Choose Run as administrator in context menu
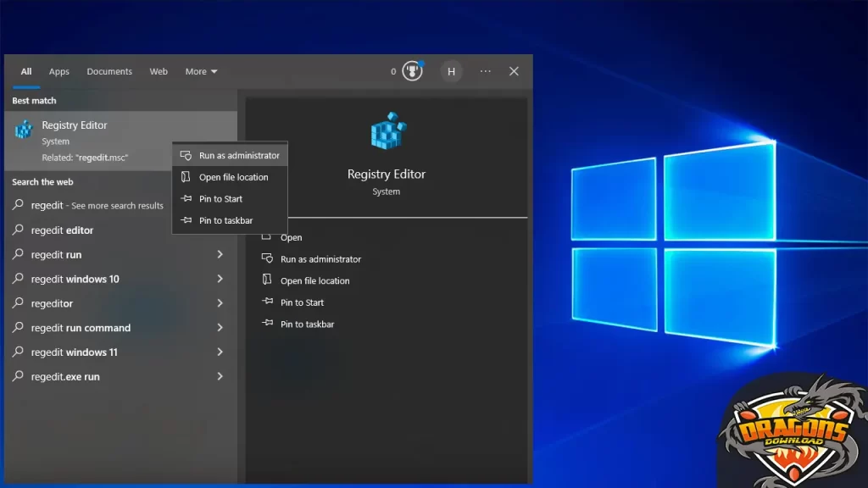Screen dimensions: 868x488 pos(238,156)
